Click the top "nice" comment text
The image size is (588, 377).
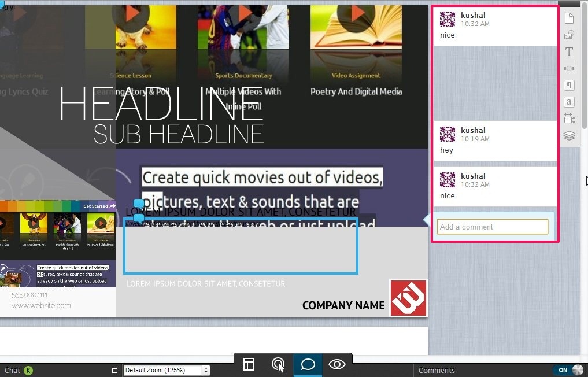click(x=448, y=35)
